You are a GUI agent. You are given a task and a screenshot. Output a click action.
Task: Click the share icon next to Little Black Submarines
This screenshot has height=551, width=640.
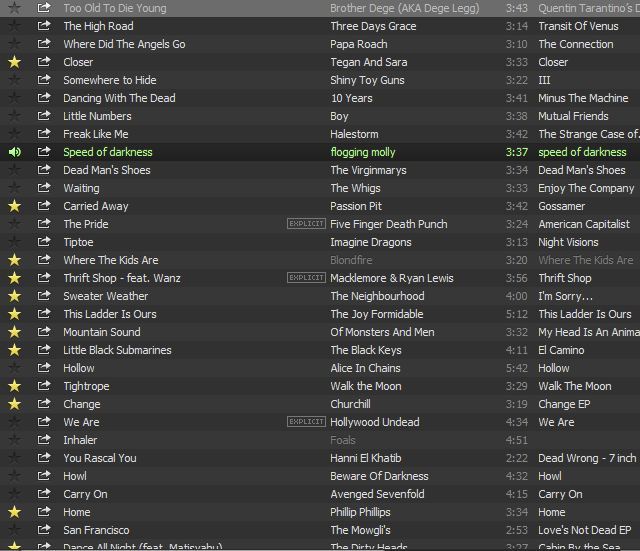tap(44, 350)
